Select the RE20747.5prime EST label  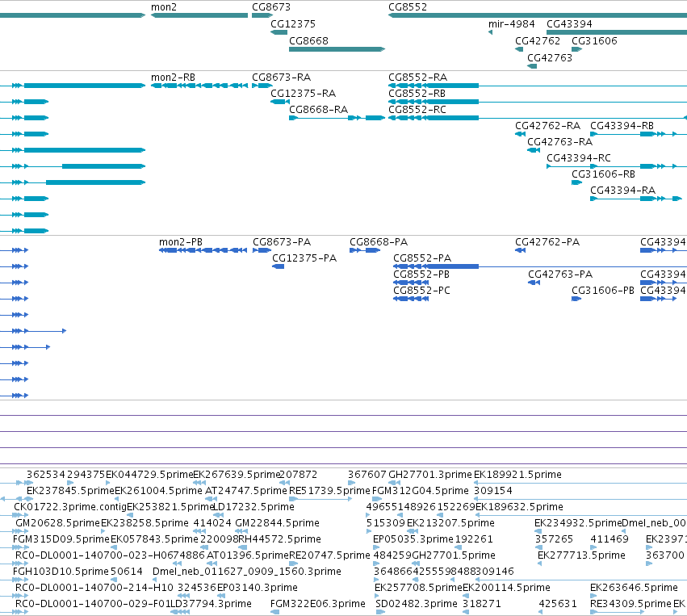pos(329,555)
